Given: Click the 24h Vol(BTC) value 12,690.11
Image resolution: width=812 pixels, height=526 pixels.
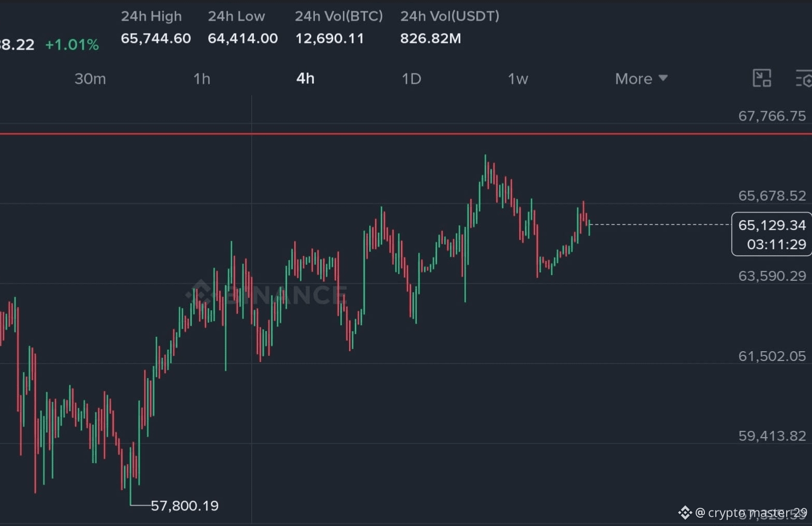Looking at the screenshot, I should click(x=329, y=38).
